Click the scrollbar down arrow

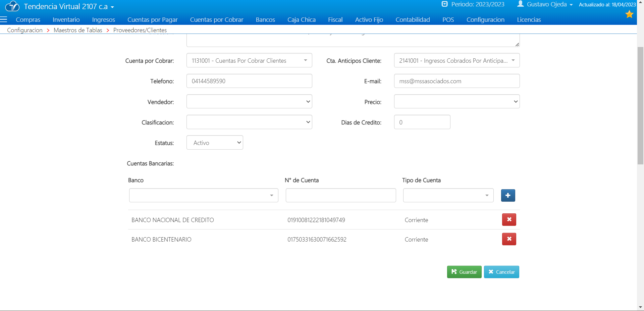(640, 307)
